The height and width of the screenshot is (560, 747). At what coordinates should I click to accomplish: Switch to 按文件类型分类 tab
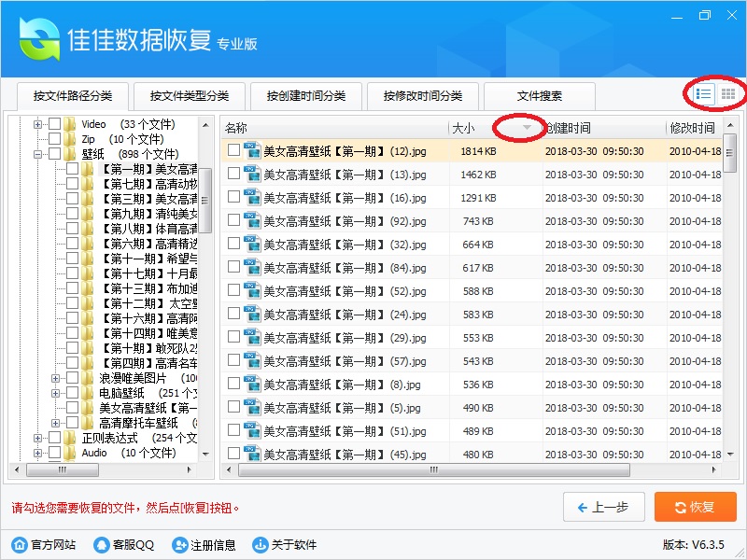coord(189,95)
